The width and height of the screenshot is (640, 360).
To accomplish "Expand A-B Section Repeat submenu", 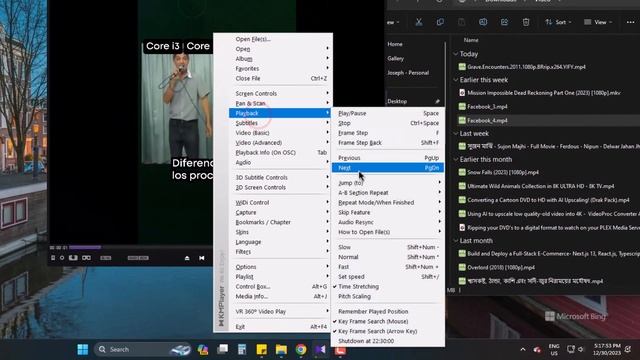I will tap(388, 193).
